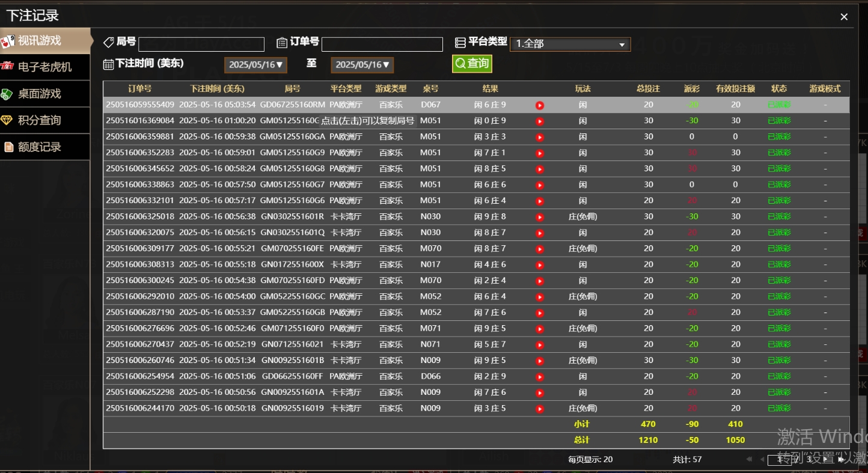Close the 下注记录 dialog
Viewport: 868px width, 473px height.
pos(844,17)
